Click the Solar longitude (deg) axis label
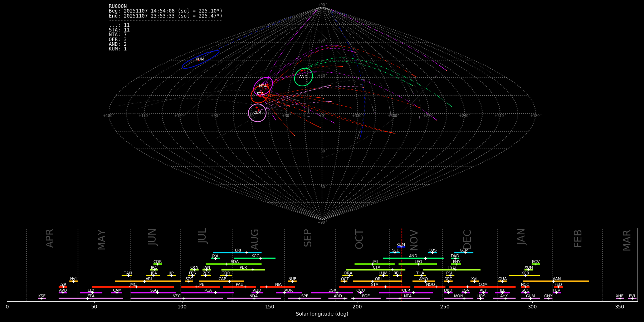This screenshot has height=322, width=644. click(322, 314)
